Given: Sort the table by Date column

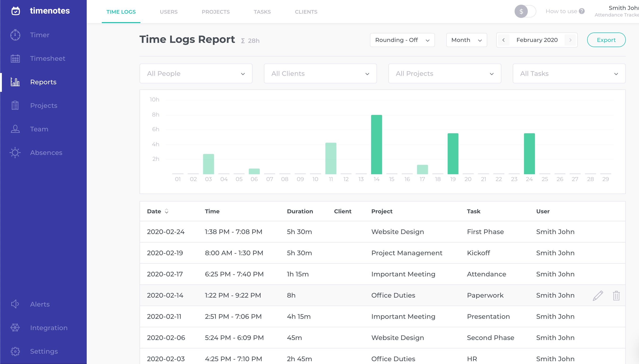Looking at the screenshot, I should coord(166,211).
